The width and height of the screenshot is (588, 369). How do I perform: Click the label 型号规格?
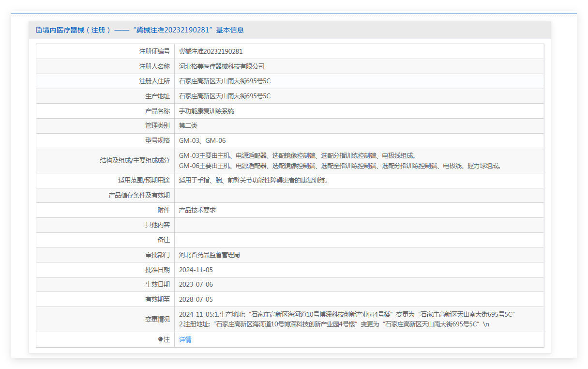(x=158, y=141)
